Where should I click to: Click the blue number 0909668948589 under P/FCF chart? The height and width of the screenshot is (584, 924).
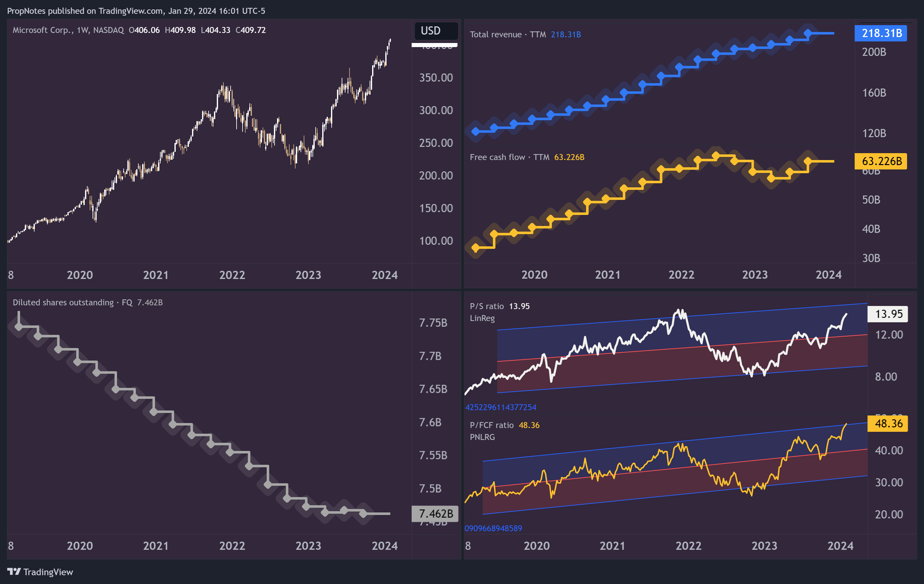point(493,528)
